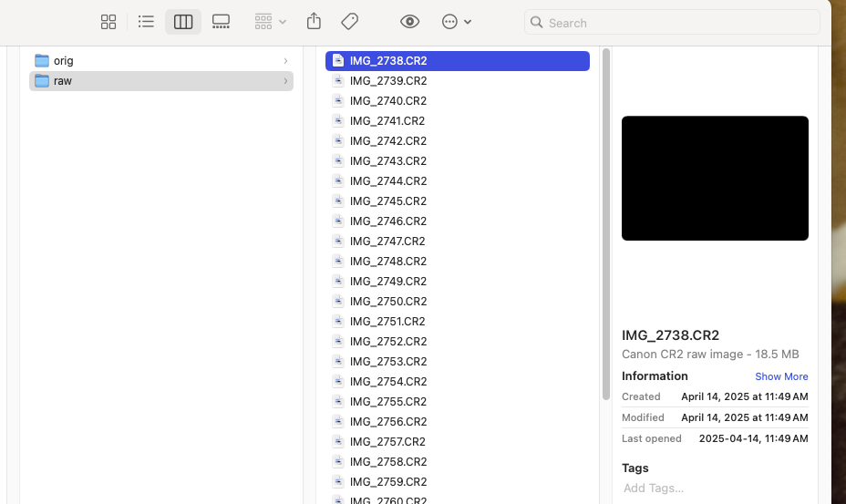Viewport: 846px width, 504px height.
Task: Switch to list view
Action: click(x=146, y=22)
